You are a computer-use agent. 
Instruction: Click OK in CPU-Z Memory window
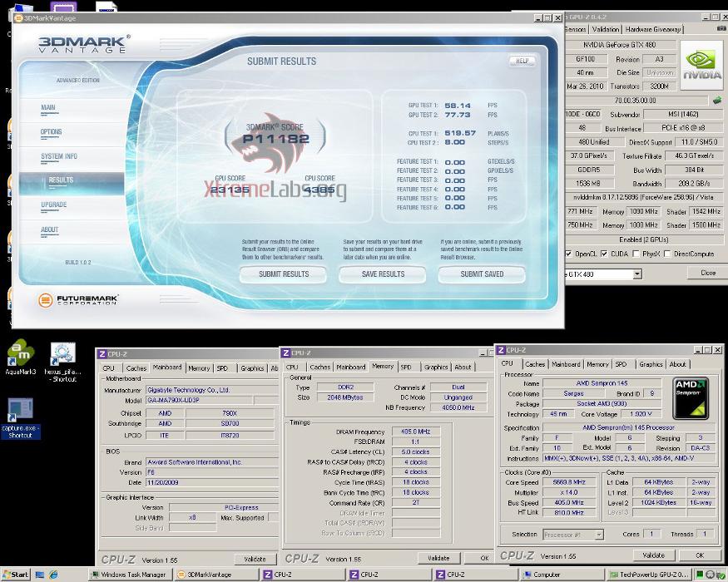coord(480,558)
